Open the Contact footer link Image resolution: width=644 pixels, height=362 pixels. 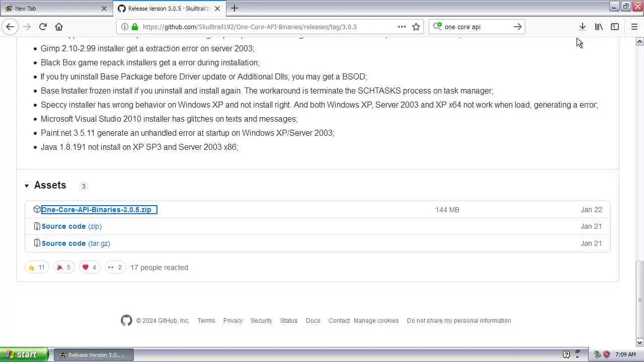point(339,321)
